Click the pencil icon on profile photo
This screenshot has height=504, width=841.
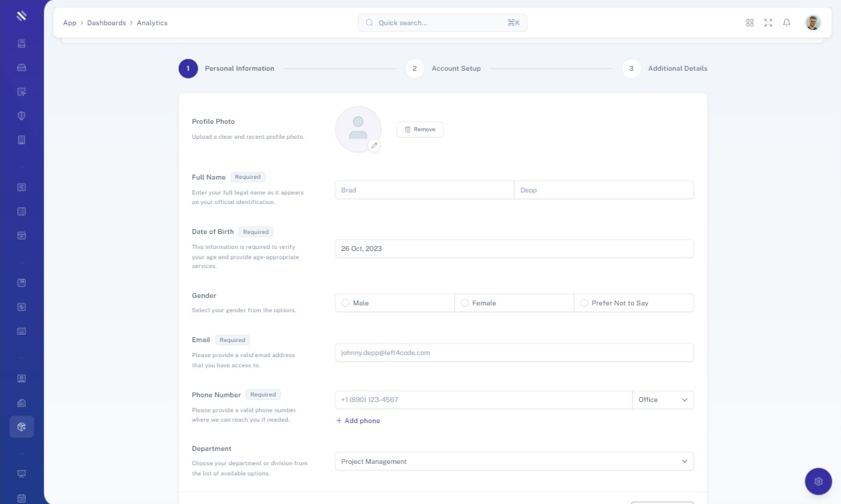[374, 145]
